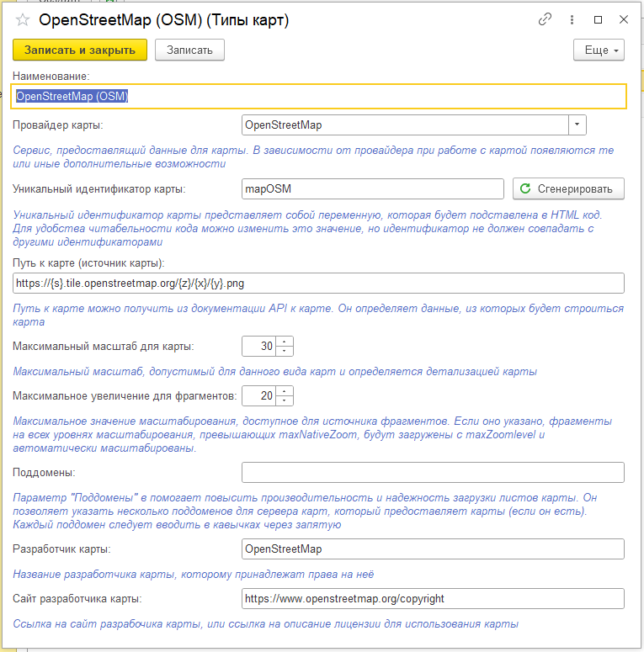Focus the Уникальный идентификатор карты field
This screenshot has width=644, height=652.
373,188
